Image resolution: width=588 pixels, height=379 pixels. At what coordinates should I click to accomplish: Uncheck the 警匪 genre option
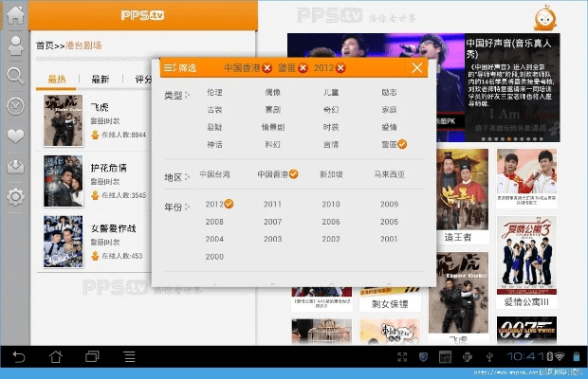389,144
